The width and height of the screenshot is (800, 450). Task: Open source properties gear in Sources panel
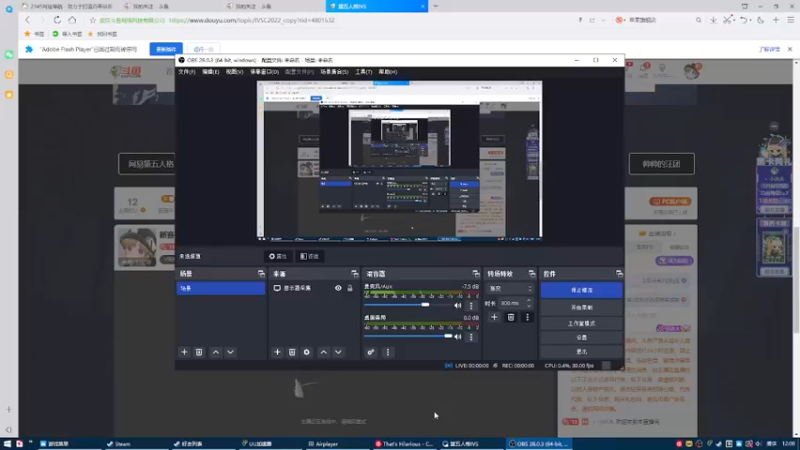[x=307, y=352]
